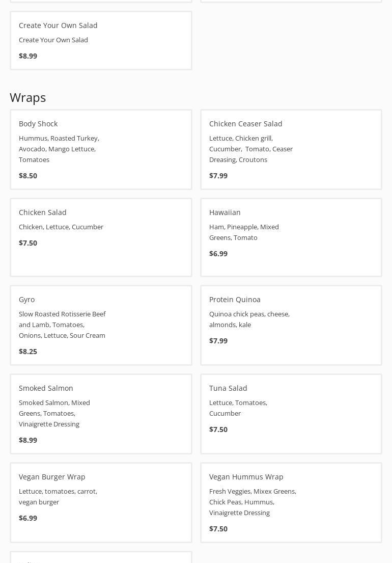Click the Protein Quinoa ingredients description

pyautogui.click(x=249, y=319)
